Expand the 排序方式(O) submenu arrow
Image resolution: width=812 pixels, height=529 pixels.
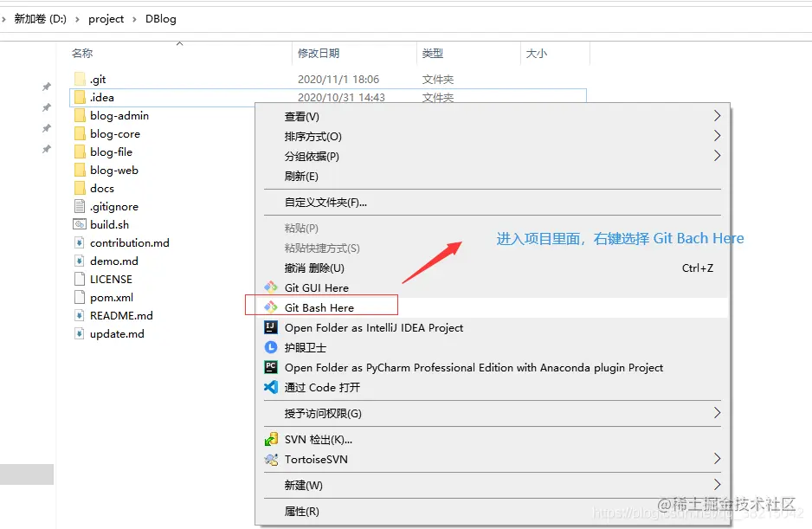tap(717, 136)
